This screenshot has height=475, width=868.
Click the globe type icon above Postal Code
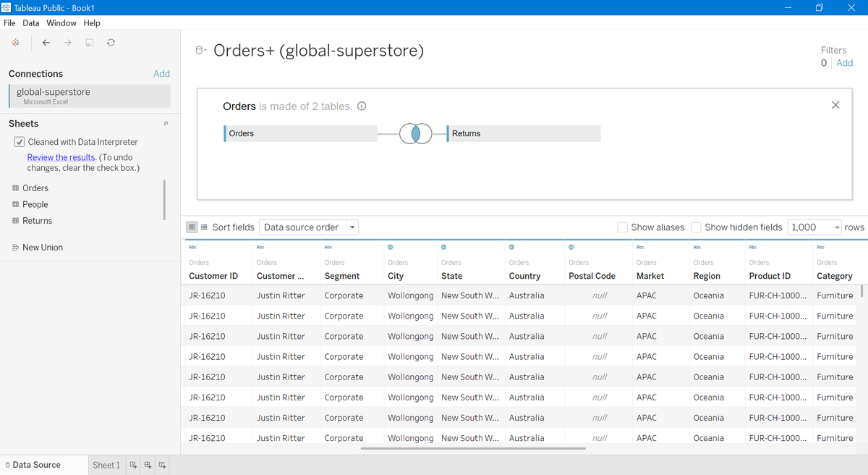(x=571, y=248)
